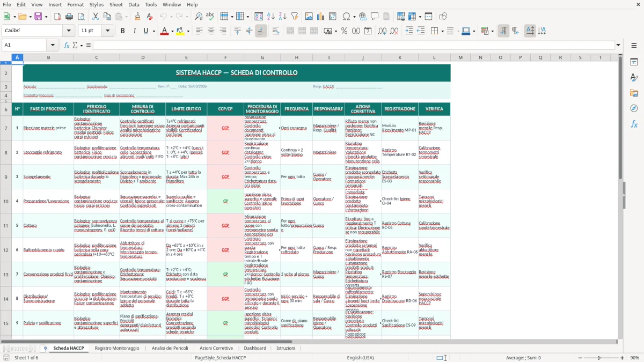Toggle Bold formatting
Viewport: 644px width, 362px height.
(122, 31)
